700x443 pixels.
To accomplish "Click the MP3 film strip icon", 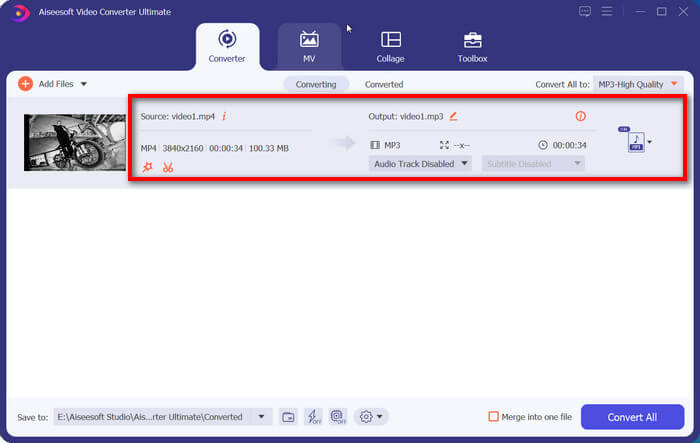I will pos(375,145).
